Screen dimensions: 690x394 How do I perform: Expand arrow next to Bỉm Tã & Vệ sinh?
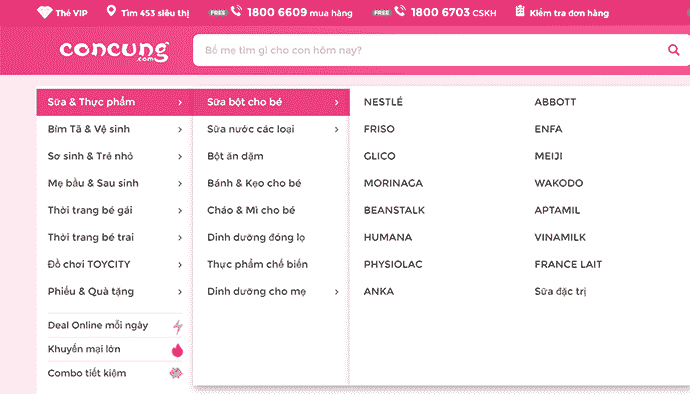(x=180, y=129)
